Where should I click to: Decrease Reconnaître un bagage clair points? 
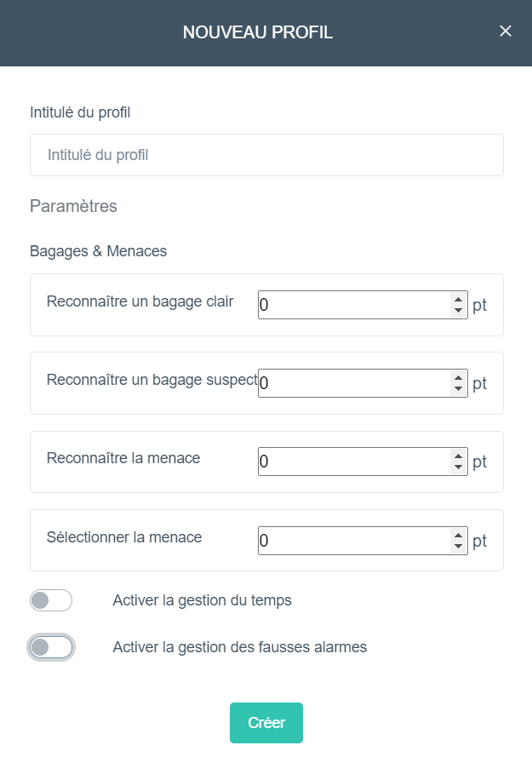coord(458,311)
